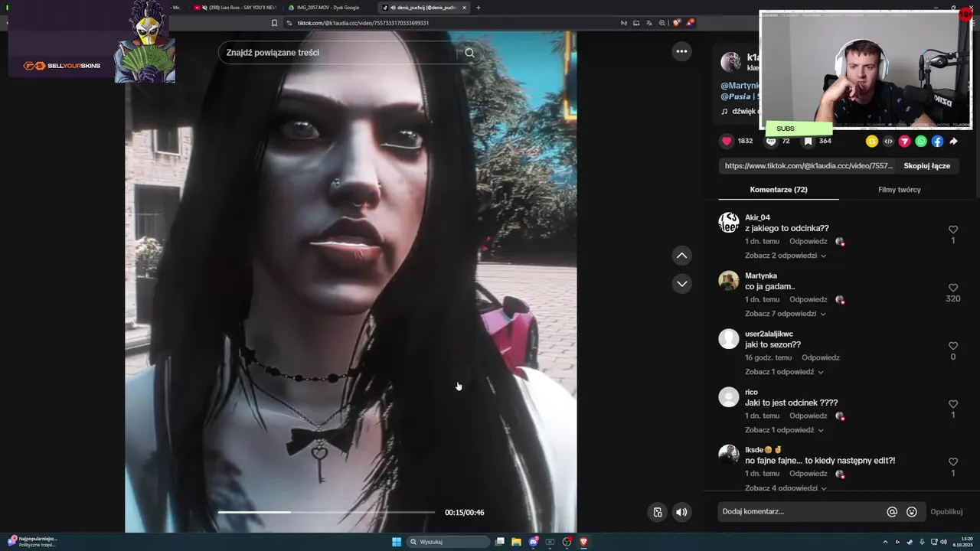Image resolution: width=980 pixels, height=551 pixels.
Task: Open Akir_04's profile avatar
Action: tap(729, 223)
